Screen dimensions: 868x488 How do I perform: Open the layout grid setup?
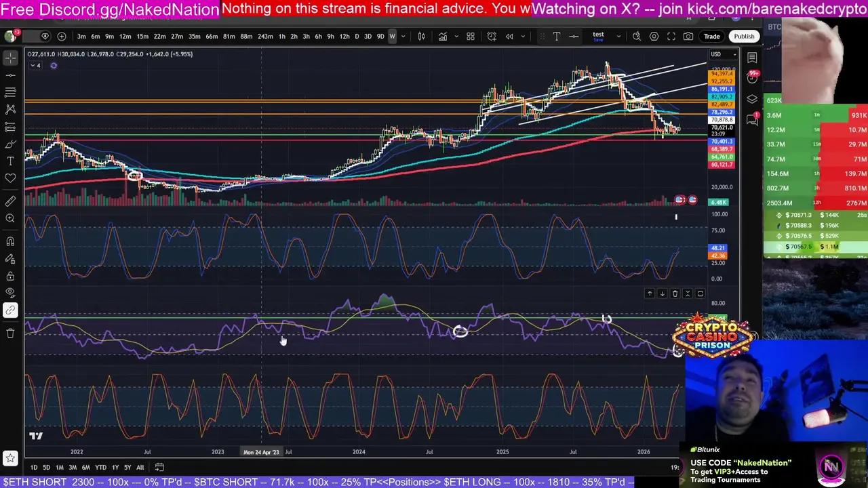click(x=471, y=36)
